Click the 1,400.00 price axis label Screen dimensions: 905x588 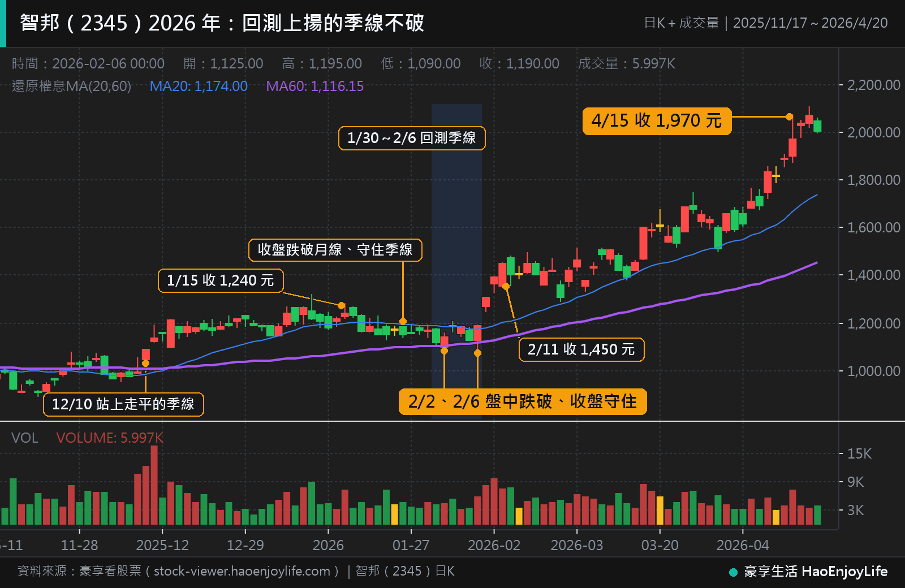873,275
